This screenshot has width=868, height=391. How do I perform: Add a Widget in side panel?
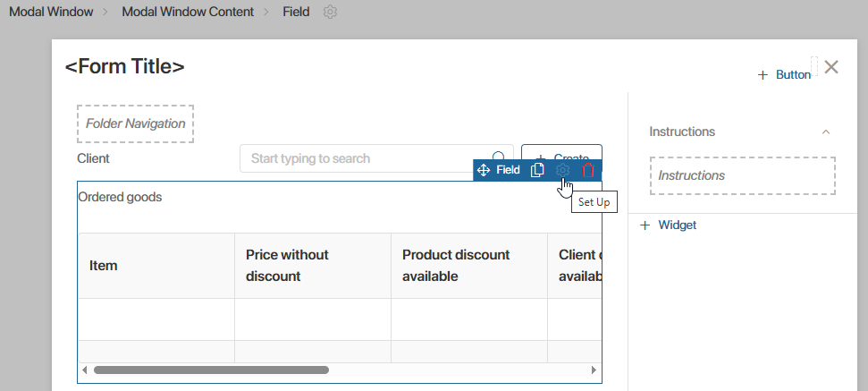669,225
